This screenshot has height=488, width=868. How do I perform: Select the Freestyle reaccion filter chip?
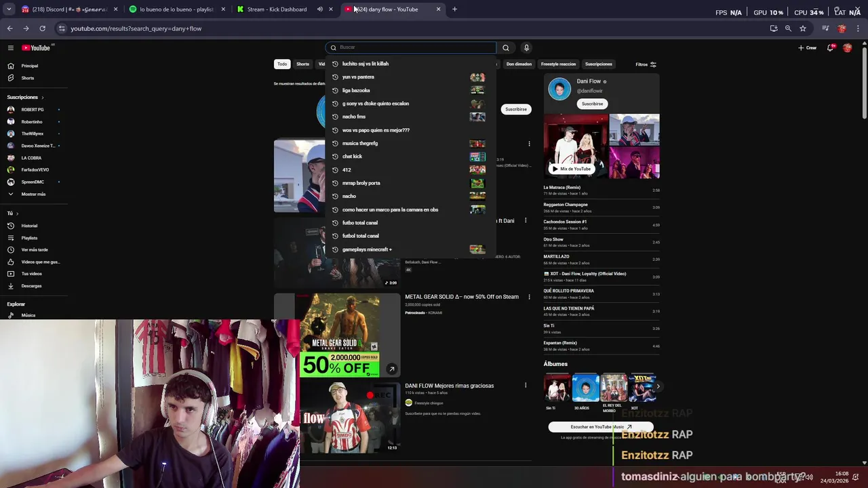(x=558, y=64)
